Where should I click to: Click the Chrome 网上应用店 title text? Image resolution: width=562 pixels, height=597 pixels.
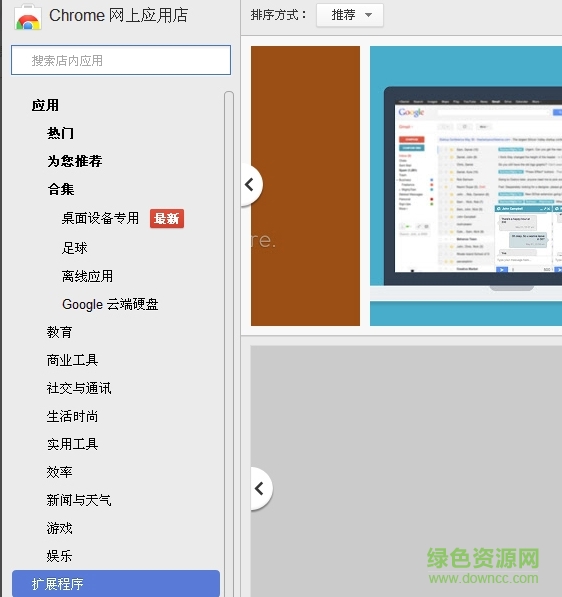click(x=118, y=16)
